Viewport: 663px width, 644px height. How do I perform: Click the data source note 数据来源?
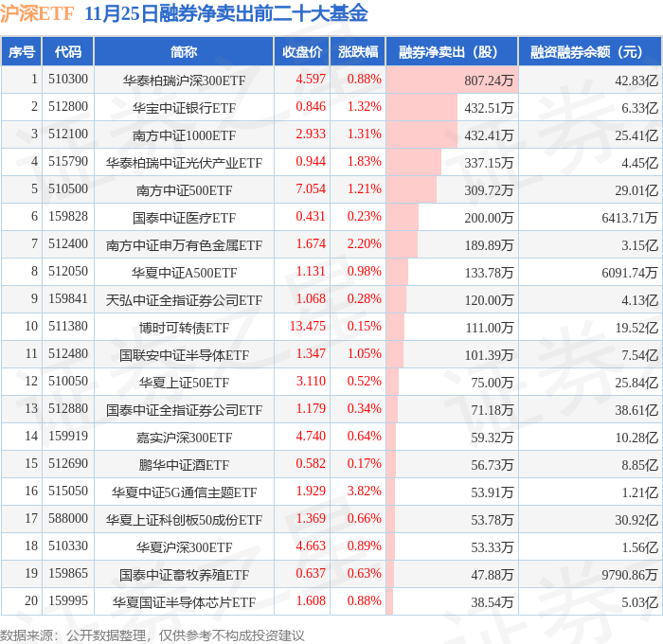coord(152,635)
